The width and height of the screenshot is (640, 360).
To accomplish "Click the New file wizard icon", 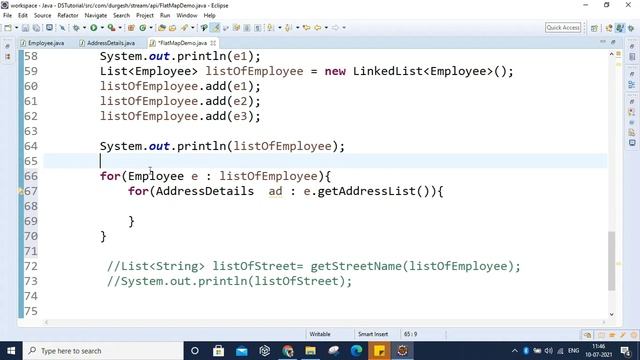I will (x=8, y=28).
